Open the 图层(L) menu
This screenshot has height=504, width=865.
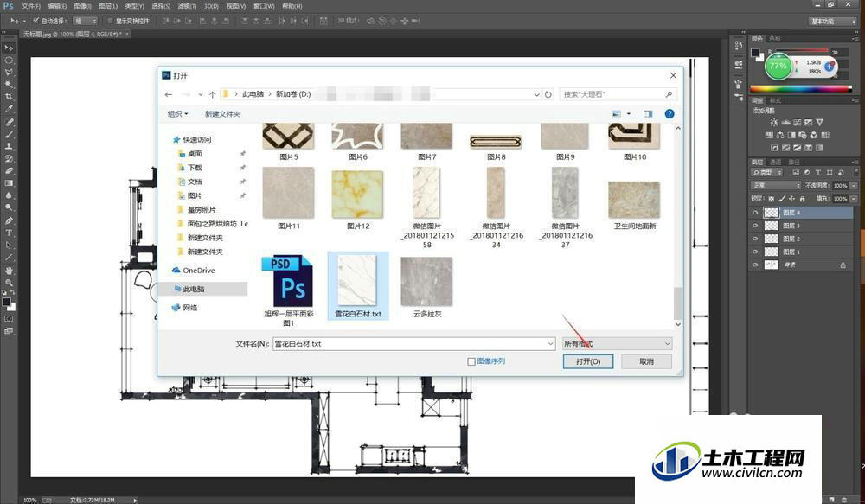[107, 6]
